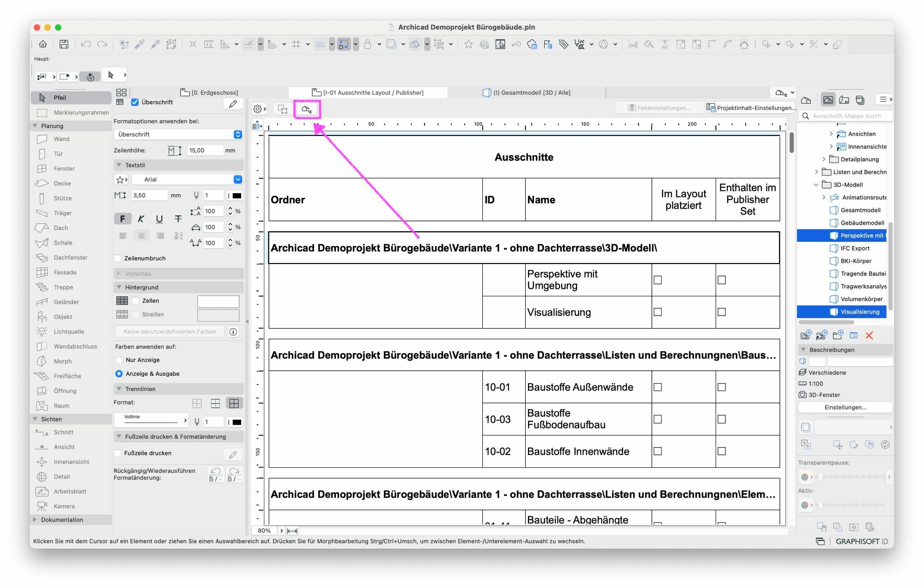Click the underline U format button
The height and width of the screenshot is (588, 924).
(159, 219)
